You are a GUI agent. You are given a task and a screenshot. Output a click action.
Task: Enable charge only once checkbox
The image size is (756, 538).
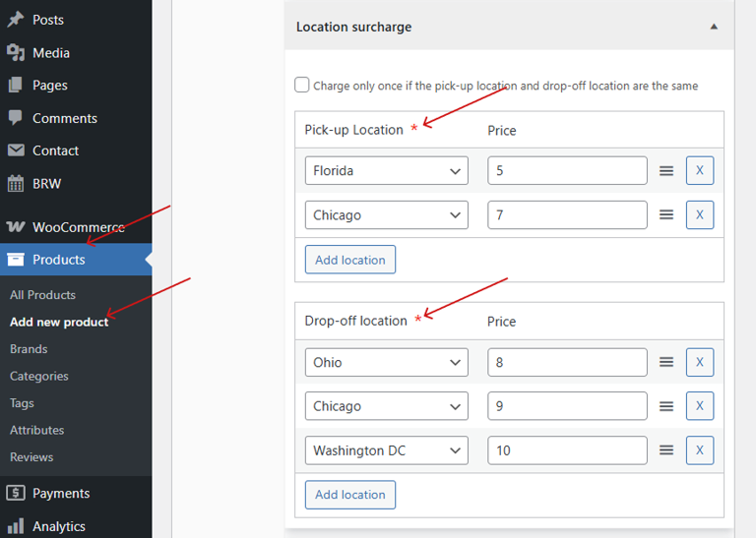click(302, 86)
